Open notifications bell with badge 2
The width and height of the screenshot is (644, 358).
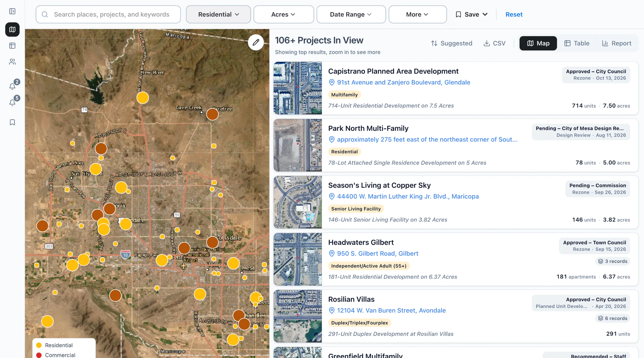click(13, 86)
